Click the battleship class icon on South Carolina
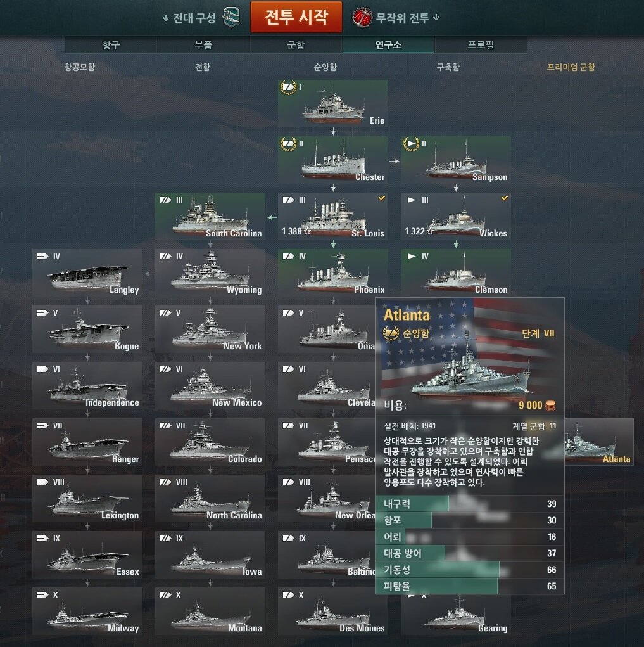 (x=166, y=200)
